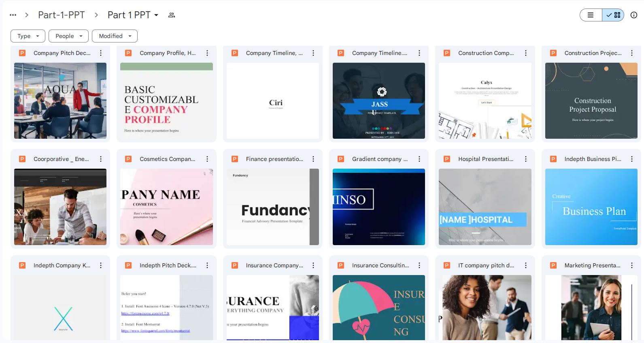
Task: Click PowerPoint icon beside Finance presentation
Action: [x=234, y=159]
